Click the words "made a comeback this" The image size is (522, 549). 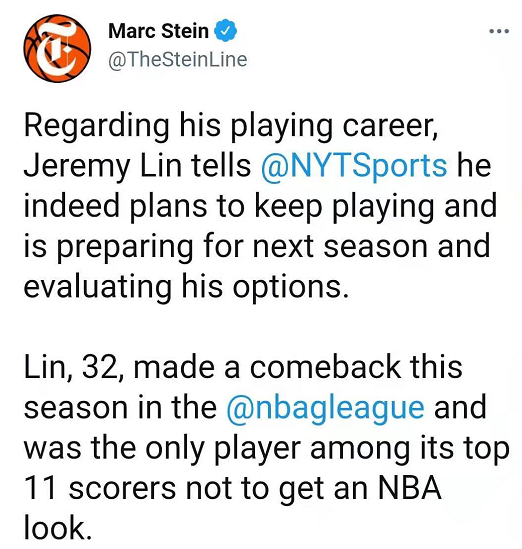(298, 367)
